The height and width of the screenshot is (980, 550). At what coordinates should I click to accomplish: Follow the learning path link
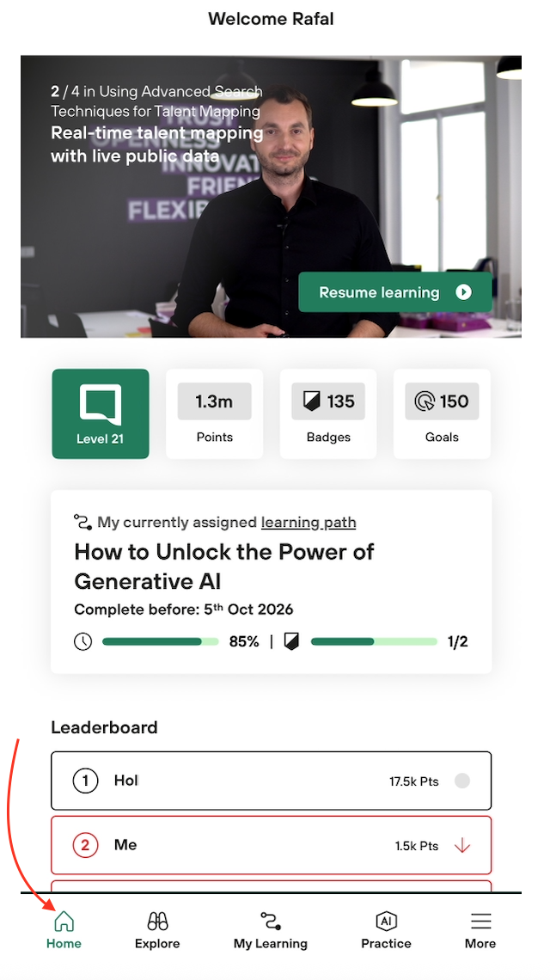[x=309, y=522]
